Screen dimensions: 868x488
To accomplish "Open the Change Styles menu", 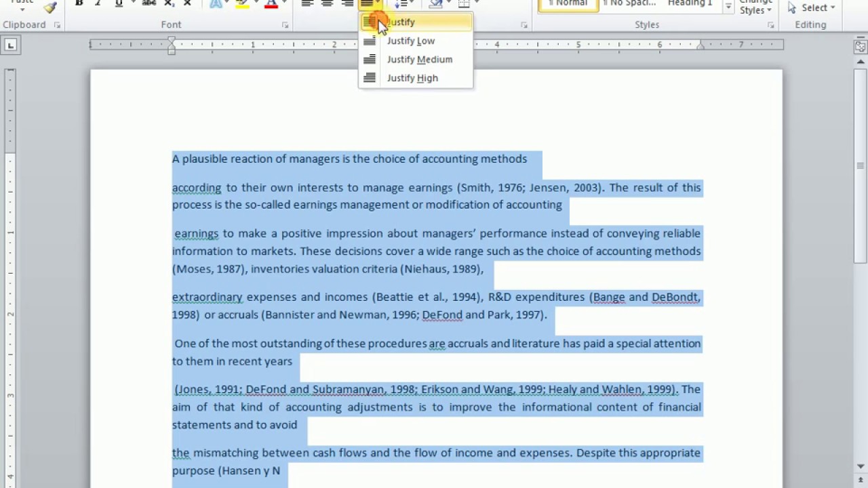I will coord(755,7).
